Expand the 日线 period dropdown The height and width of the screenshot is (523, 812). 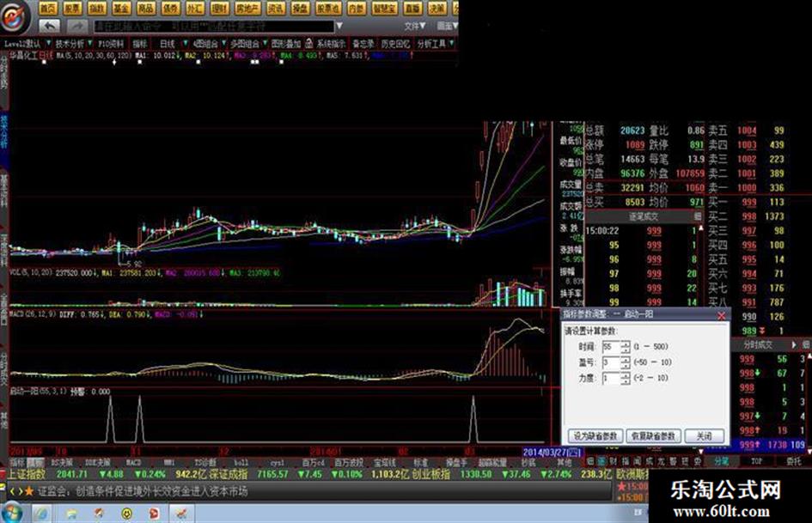point(185,44)
